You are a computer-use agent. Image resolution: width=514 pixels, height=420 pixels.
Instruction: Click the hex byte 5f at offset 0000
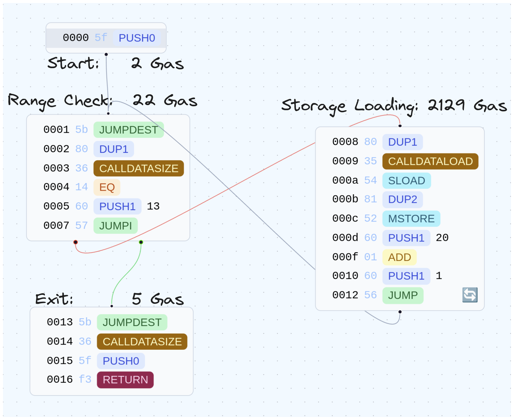point(101,38)
